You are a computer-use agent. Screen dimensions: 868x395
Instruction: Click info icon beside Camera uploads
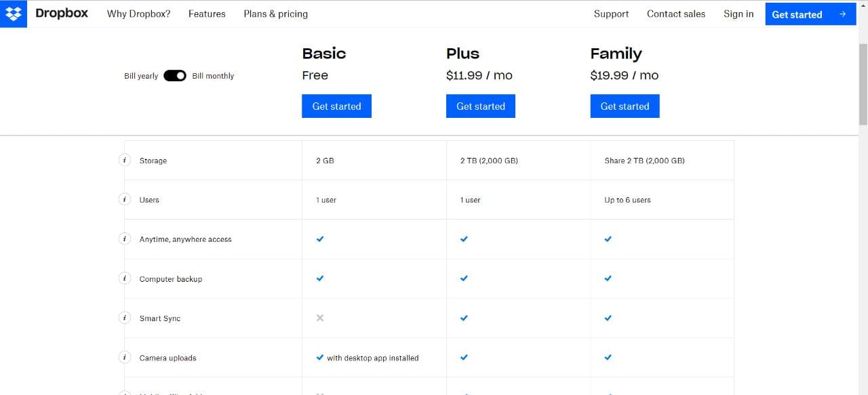[x=125, y=357]
